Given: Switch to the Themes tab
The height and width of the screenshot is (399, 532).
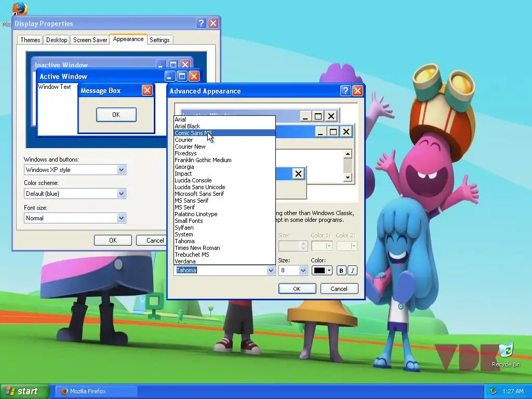Looking at the screenshot, I should (30, 40).
